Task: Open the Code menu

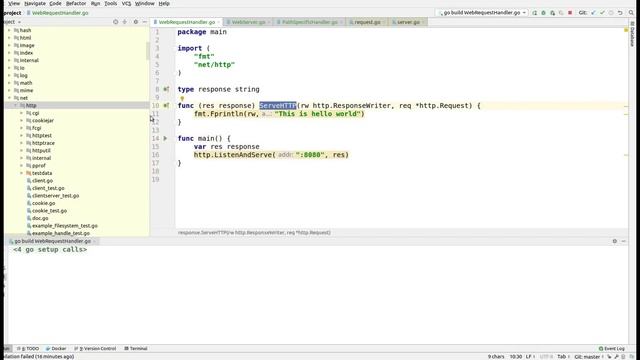Action: tap(55, 3)
